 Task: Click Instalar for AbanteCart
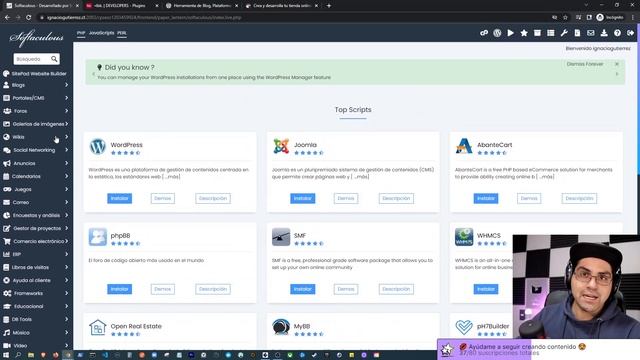point(486,198)
